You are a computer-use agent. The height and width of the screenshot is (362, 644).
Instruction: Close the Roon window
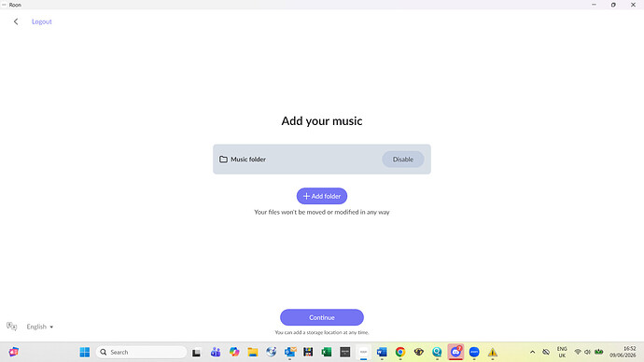click(x=633, y=5)
